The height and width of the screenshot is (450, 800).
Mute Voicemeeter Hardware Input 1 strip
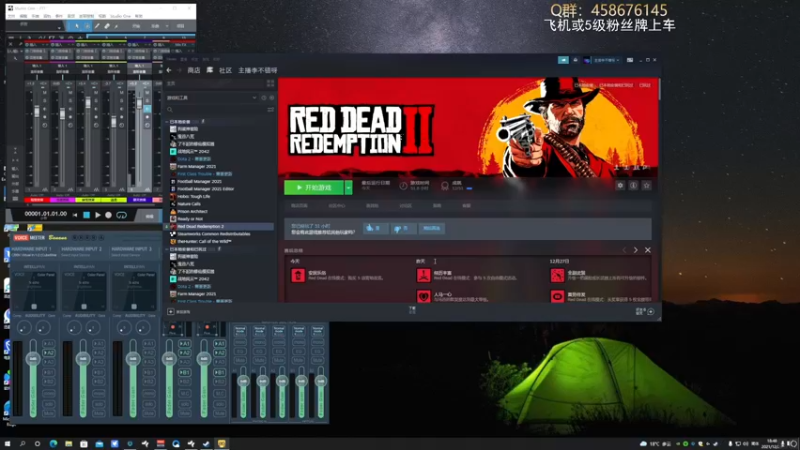48,413
